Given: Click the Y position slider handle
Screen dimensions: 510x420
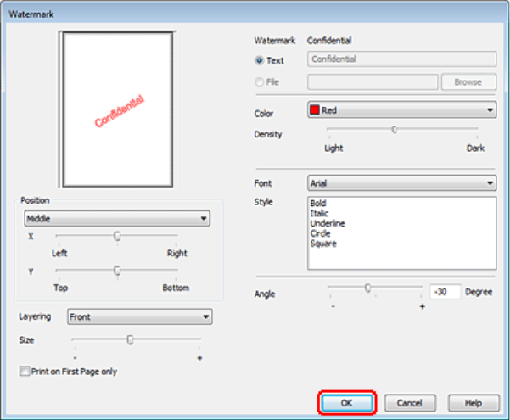Looking at the screenshot, I should click(117, 271).
